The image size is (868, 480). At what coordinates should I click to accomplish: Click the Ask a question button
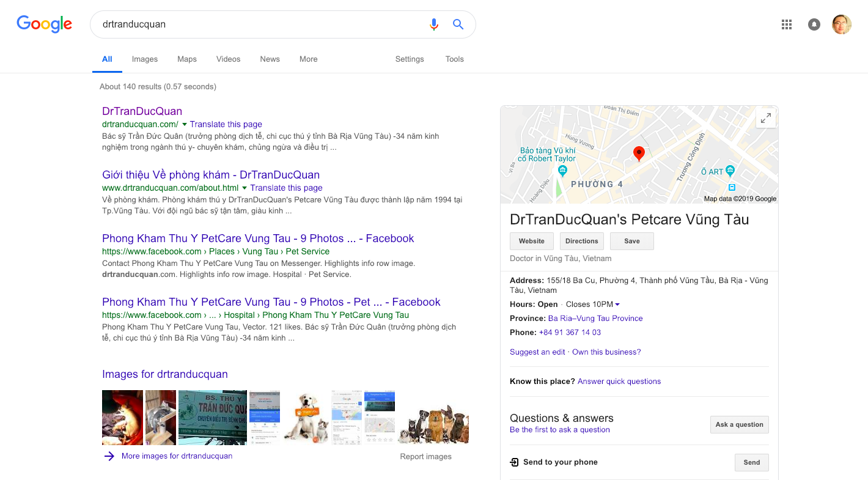tap(739, 424)
